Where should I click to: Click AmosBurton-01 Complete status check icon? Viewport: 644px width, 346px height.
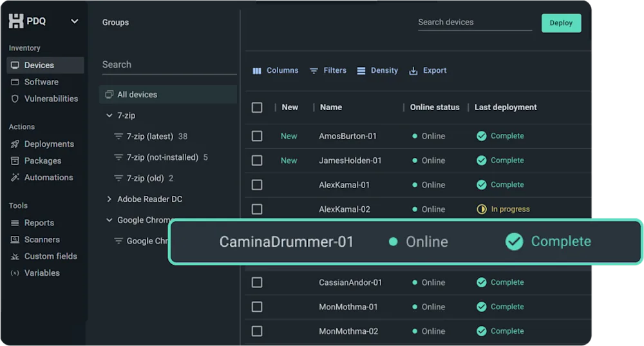pyautogui.click(x=481, y=136)
